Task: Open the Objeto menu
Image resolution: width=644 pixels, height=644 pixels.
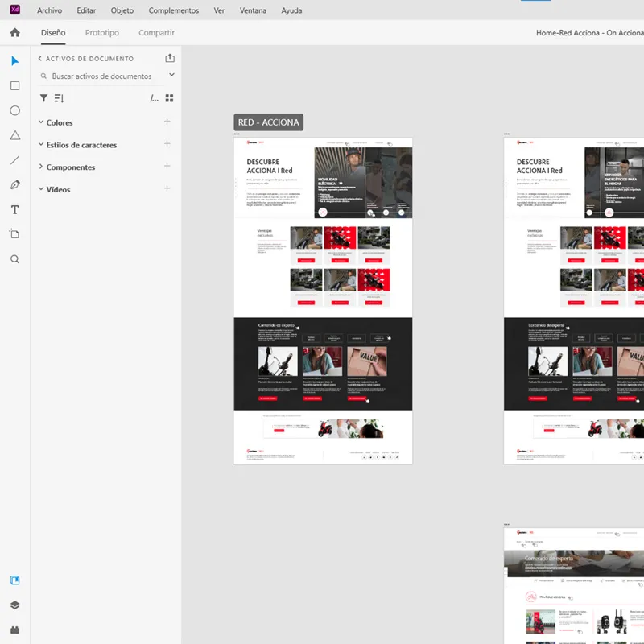Action: (x=122, y=10)
